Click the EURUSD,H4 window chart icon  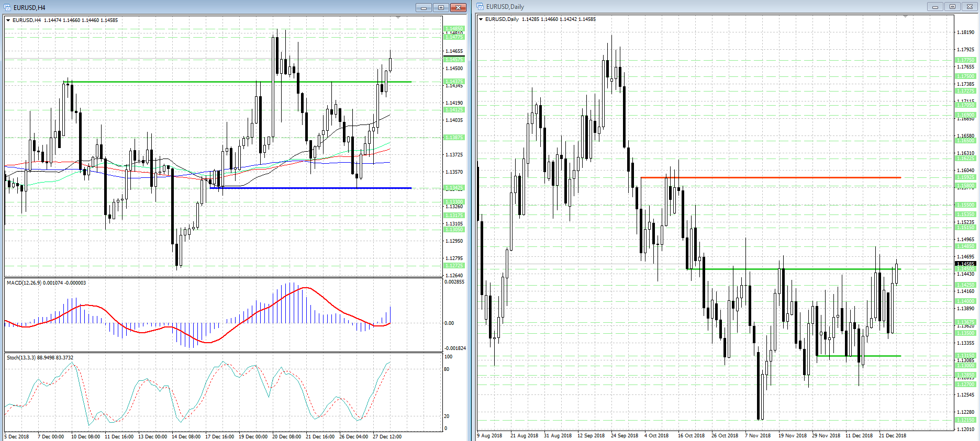tap(7, 7)
